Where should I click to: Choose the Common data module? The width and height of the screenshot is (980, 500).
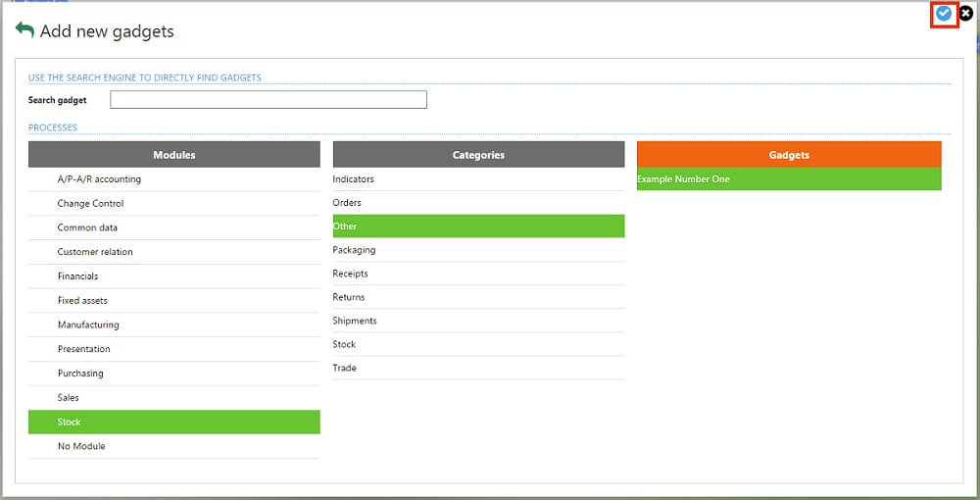(87, 227)
